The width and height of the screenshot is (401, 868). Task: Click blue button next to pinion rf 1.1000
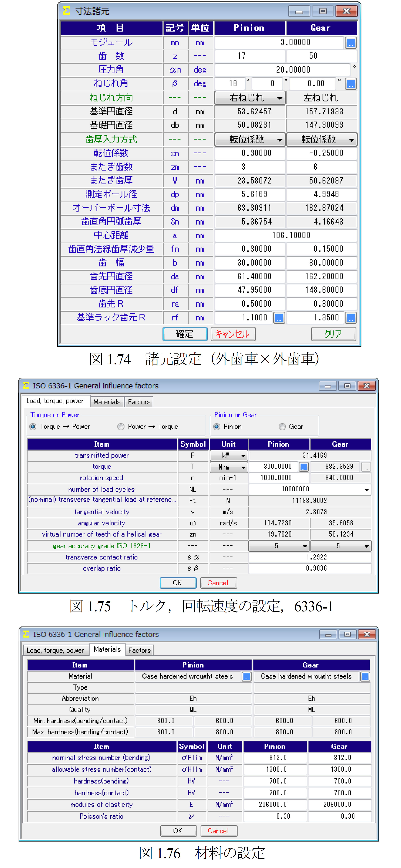tap(279, 318)
